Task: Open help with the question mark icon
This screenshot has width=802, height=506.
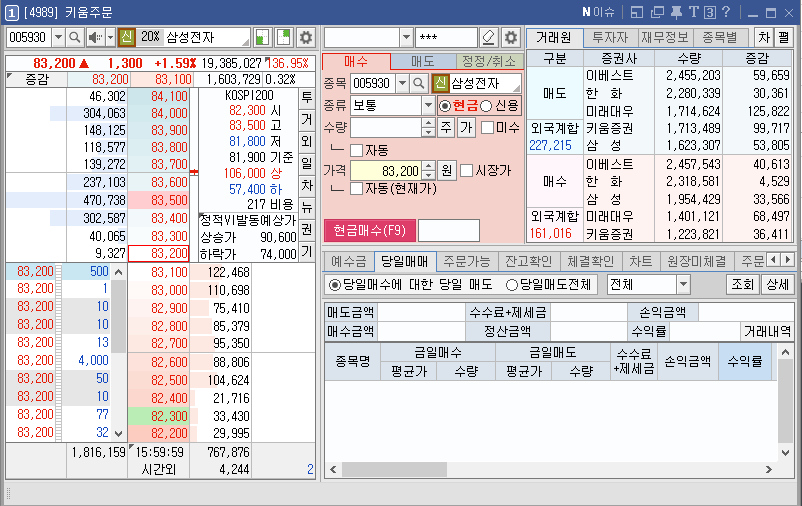Action: point(726,12)
